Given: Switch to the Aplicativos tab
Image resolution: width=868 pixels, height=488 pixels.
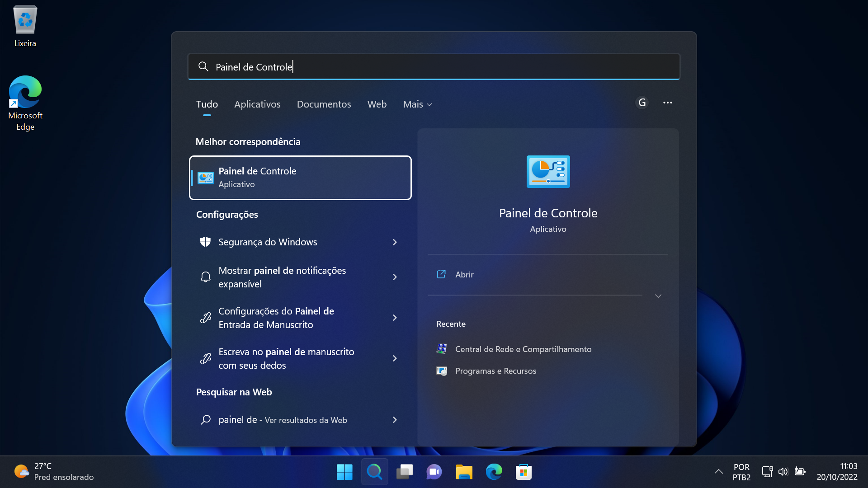Looking at the screenshot, I should (x=257, y=104).
